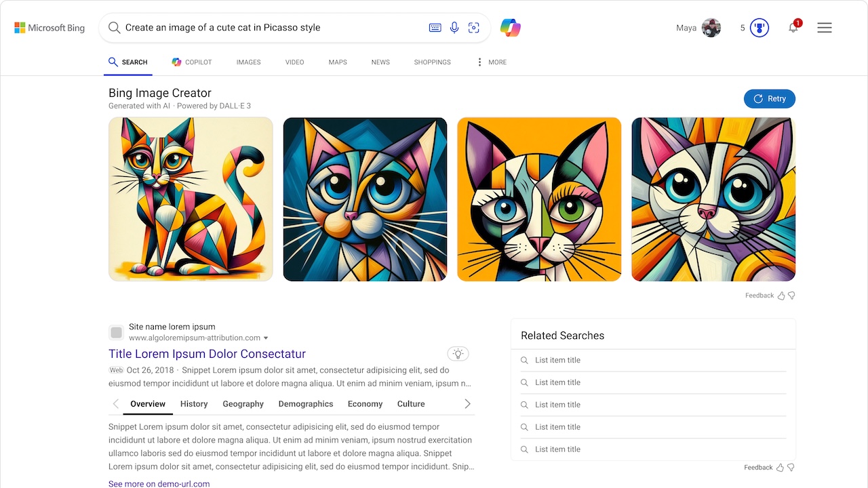Open the link Title Lorem Ipsum Dolor Consectatur
868x488 pixels.
click(206, 353)
